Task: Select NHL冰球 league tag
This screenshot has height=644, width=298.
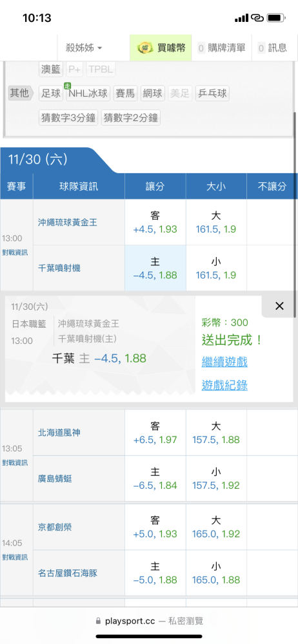Action: tap(88, 93)
